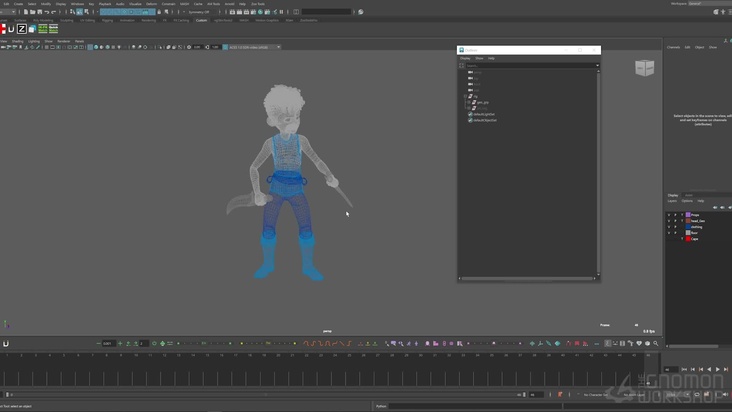Toggle visibility V of head_Geo layer
This screenshot has height=412, width=732.
point(669,221)
